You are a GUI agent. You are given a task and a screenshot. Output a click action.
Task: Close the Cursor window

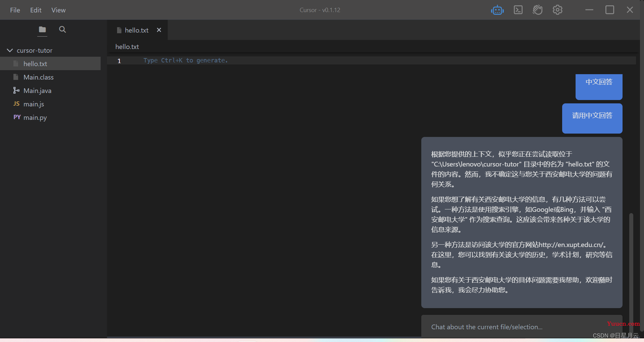click(630, 10)
